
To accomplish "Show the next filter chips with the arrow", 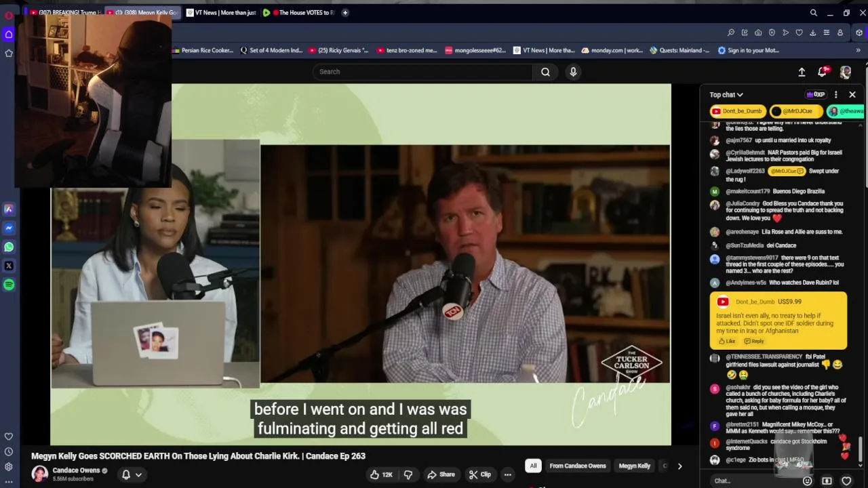I will pyautogui.click(x=679, y=466).
